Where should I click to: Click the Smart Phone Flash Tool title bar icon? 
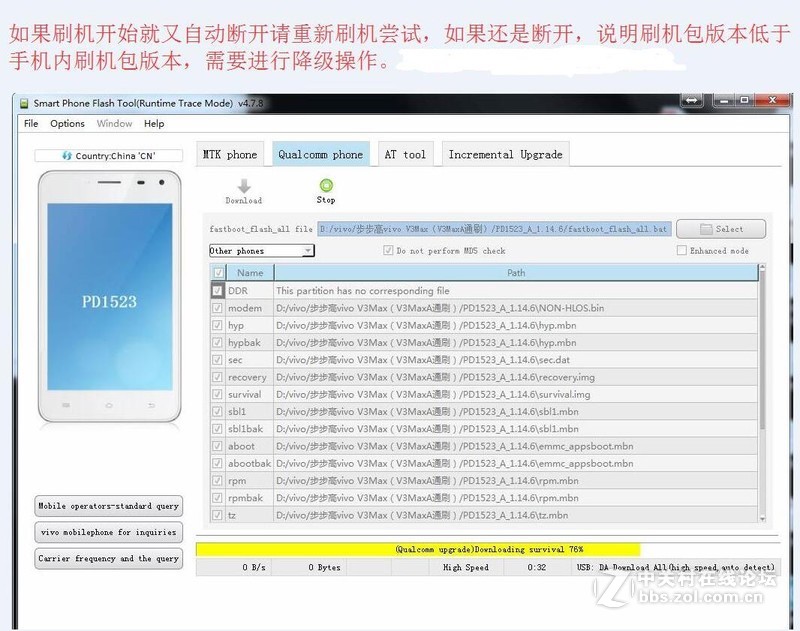pos(24,101)
